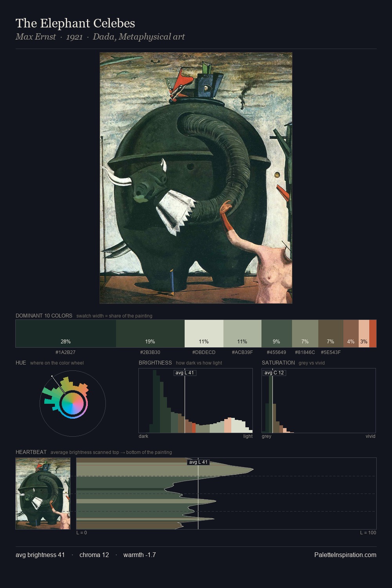The width and height of the screenshot is (392, 588).
Task: Click the 'avg L 41' label in Heartbeat
Action: pyautogui.click(x=198, y=462)
